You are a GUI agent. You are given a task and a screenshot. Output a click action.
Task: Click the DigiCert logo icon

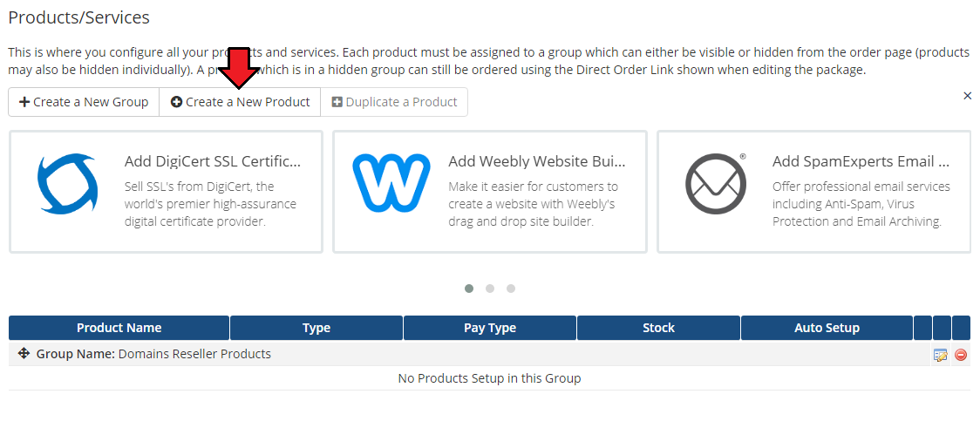tap(67, 183)
